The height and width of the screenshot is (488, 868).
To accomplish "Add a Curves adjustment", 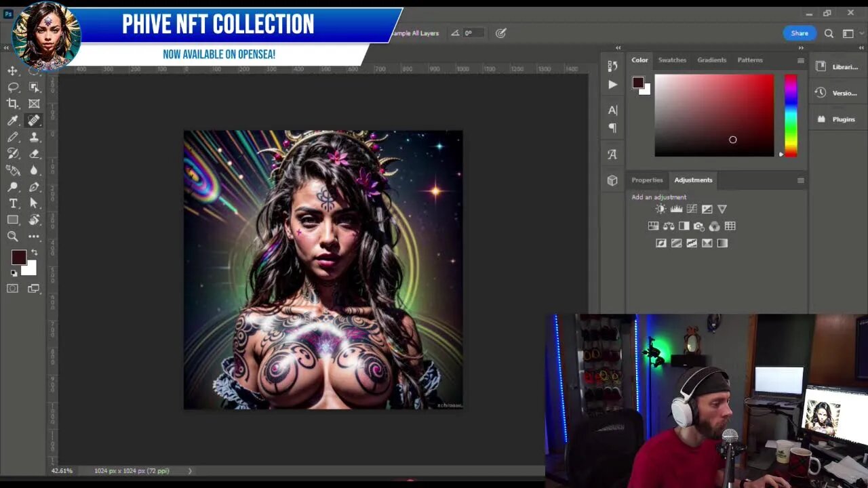I will (692, 209).
